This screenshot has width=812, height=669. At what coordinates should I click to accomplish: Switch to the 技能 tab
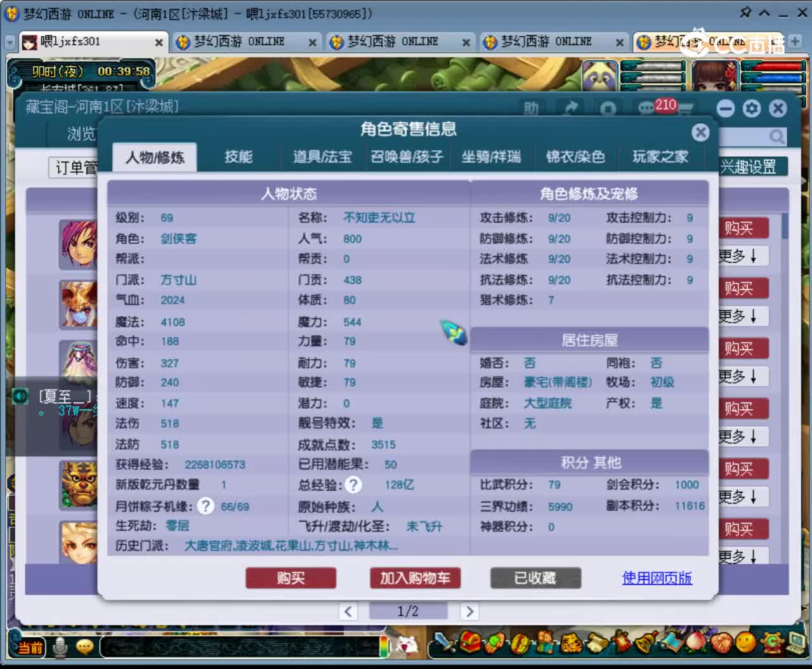(x=239, y=157)
